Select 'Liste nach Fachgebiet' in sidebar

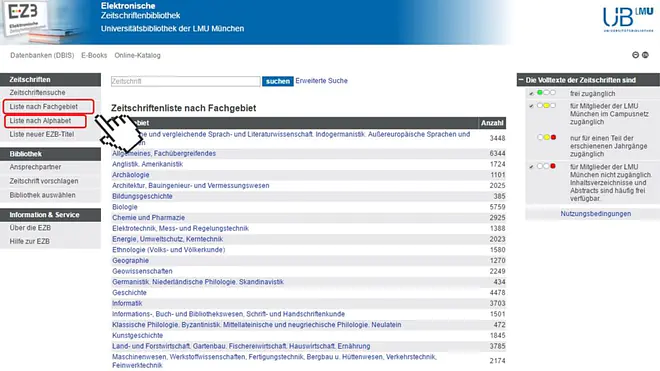point(44,107)
